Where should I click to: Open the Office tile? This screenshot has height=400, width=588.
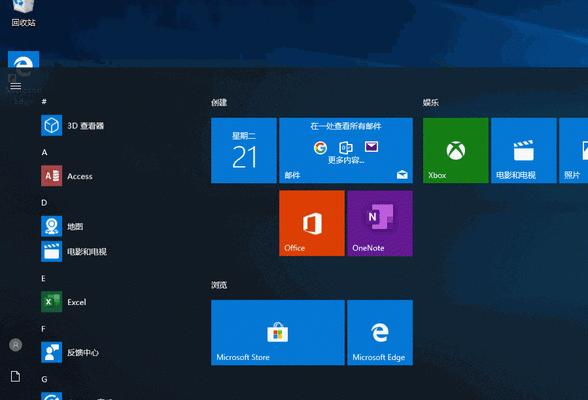tap(312, 223)
